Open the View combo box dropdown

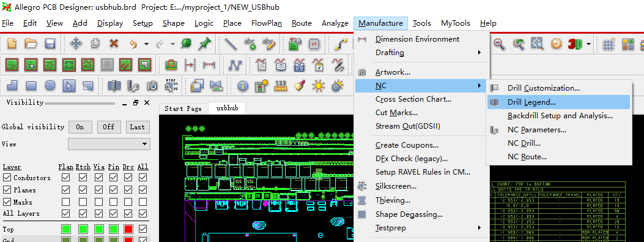pyautogui.click(x=109, y=144)
